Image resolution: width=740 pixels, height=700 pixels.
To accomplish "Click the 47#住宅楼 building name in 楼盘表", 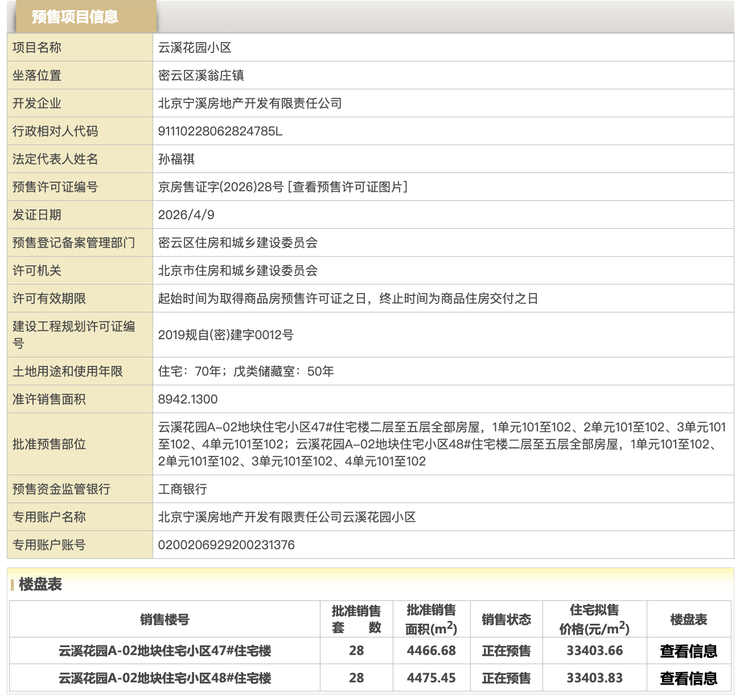I will [165, 651].
